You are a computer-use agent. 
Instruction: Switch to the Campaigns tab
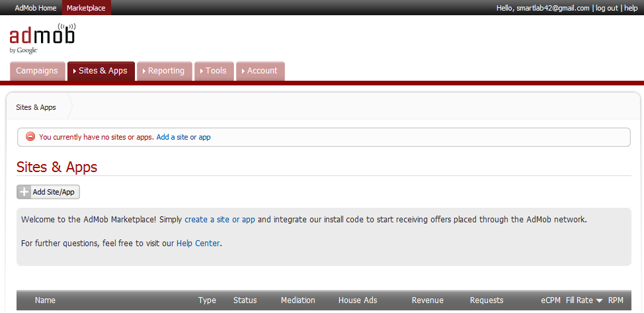(x=37, y=71)
